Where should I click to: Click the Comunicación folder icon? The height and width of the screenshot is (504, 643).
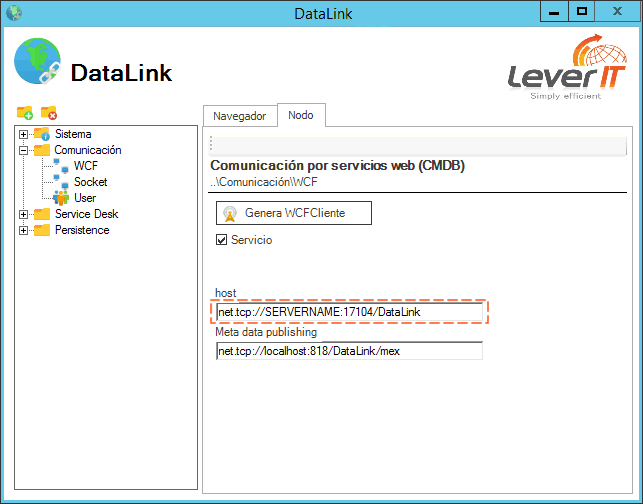(x=41, y=150)
